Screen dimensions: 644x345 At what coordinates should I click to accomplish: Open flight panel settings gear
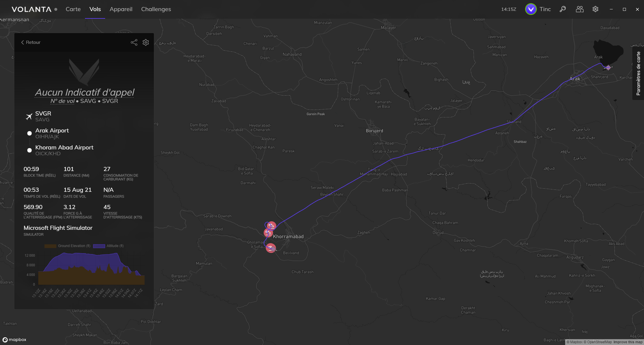pos(146,42)
